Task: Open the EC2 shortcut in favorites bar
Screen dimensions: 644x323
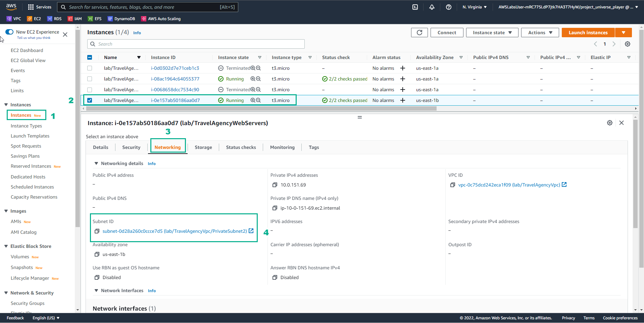Action: 34,19
